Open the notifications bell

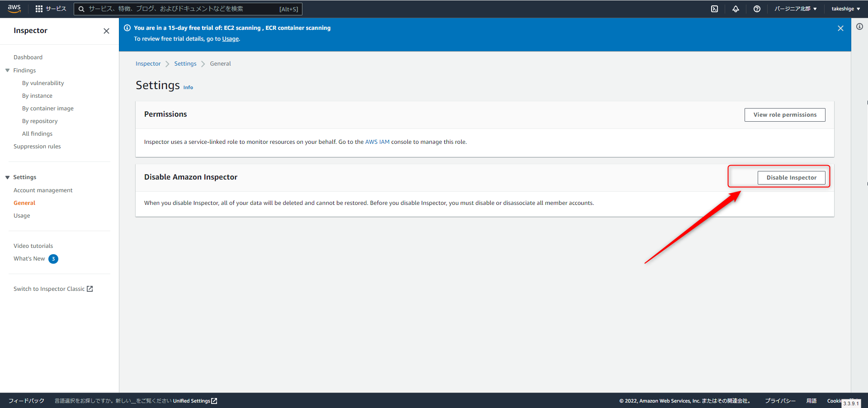(x=736, y=9)
